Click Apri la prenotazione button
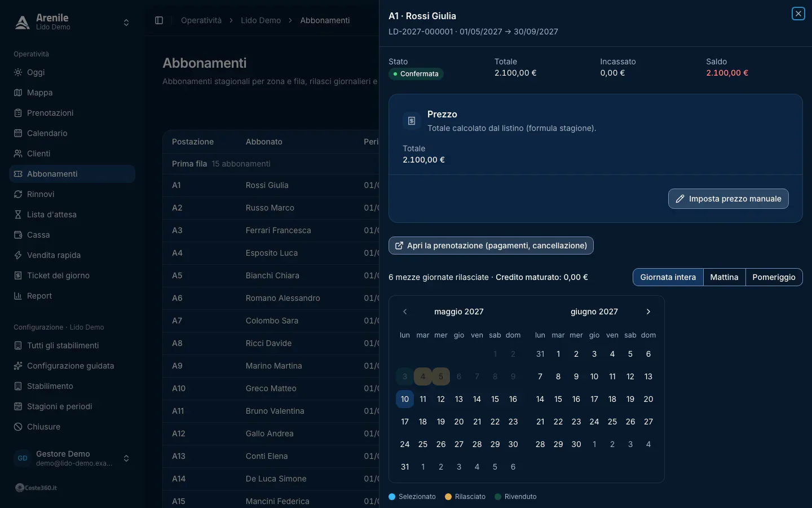Image resolution: width=812 pixels, height=508 pixels. [x=491, y=246]
